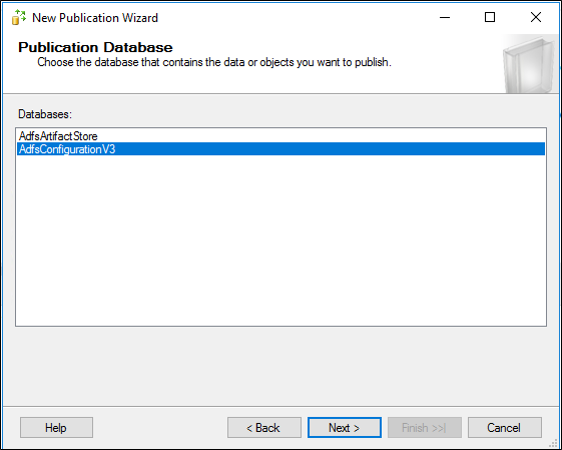Maximize the New Publication Wizard window
The height and width of the screenshot is (450, 562).
pos(490,17)
